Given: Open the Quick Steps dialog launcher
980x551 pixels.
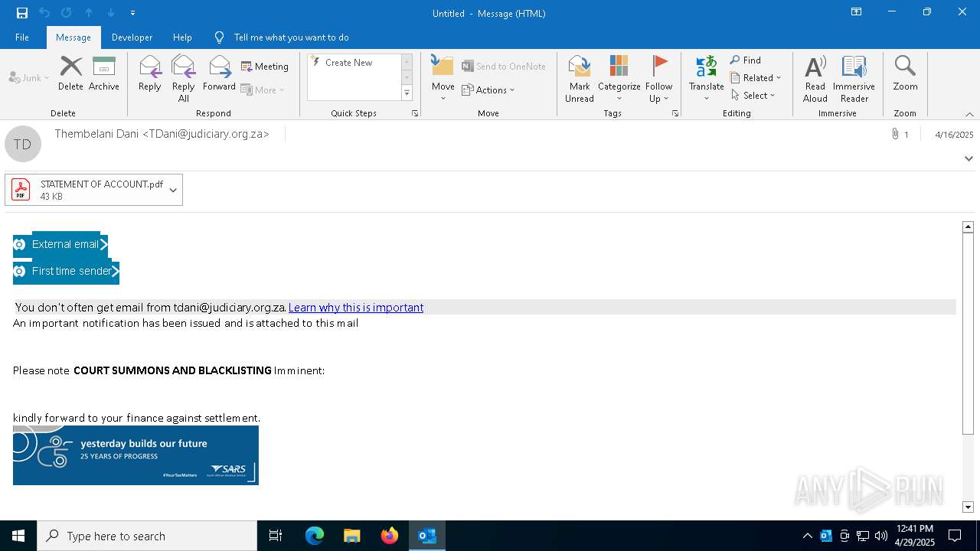Looking at the screenshot, I should (415, 113).
